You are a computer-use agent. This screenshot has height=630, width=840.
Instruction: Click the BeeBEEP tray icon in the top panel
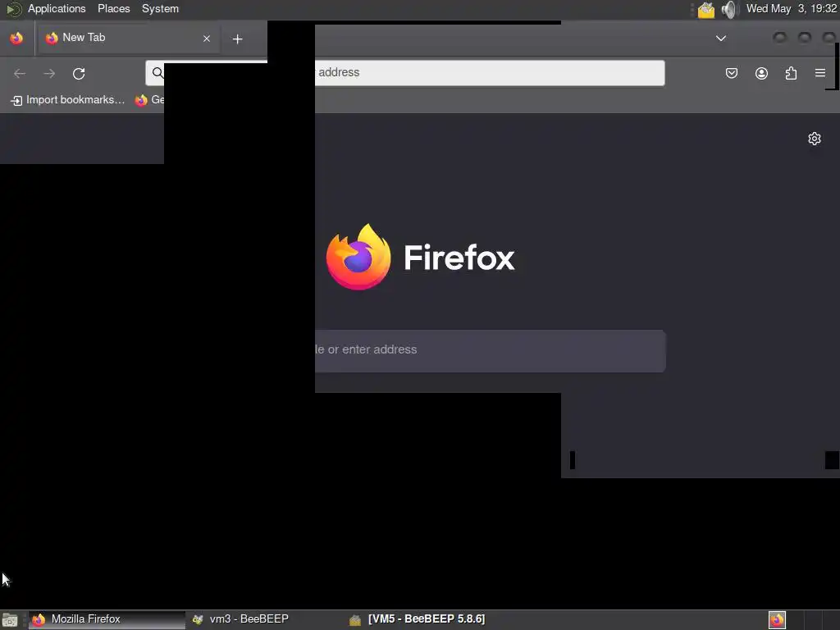pyautogui.click(x=705, y=10)
